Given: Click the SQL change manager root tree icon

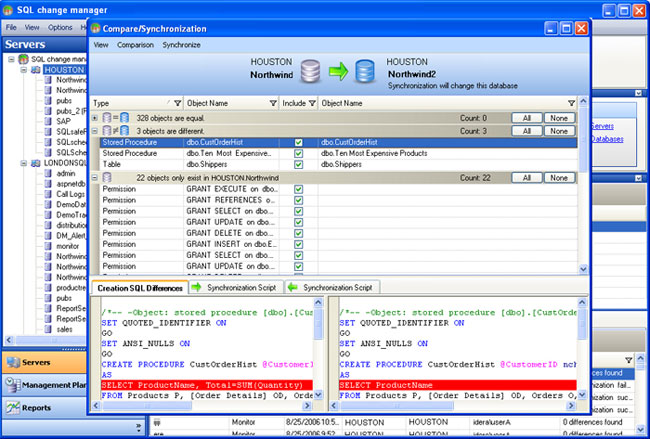Looking at the screenshot, I should (x=23, y=59).
